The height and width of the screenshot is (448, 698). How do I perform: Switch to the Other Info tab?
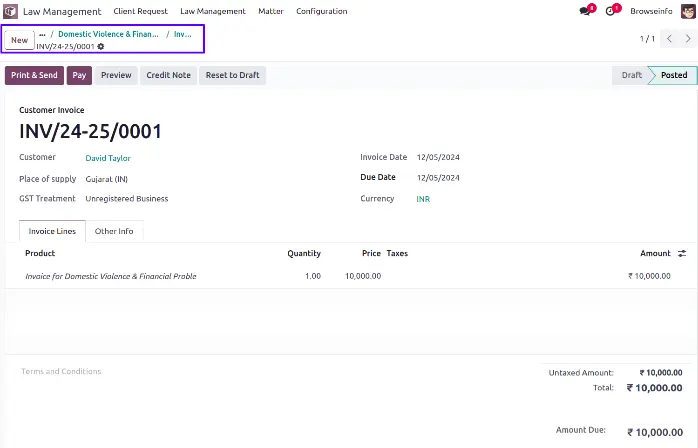pyautogui.click(x=114, y=231)
